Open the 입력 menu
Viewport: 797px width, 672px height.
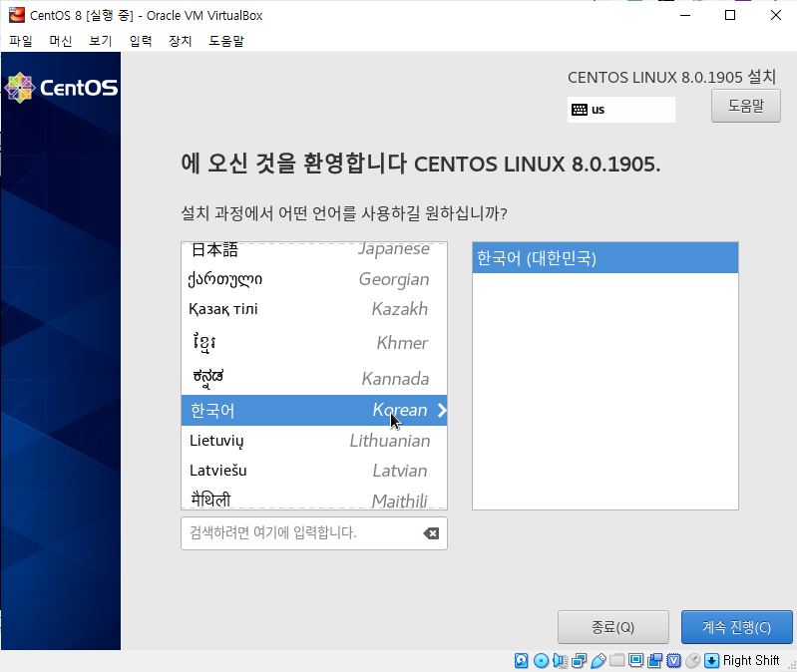pyautogui.click(x=141, y=41)
